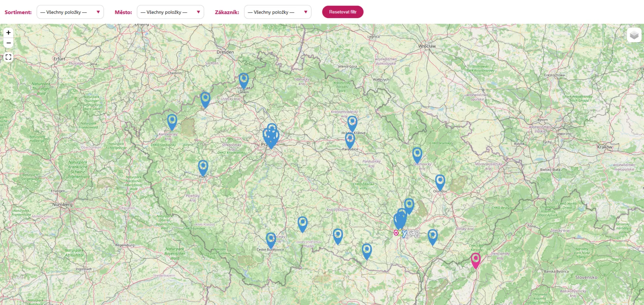Open the blue pin at České Budějovice

(x=271, y=240)
